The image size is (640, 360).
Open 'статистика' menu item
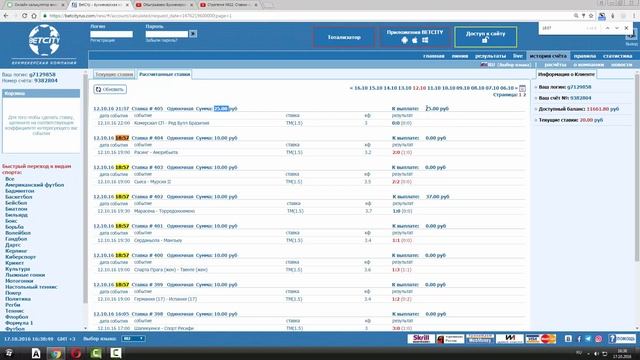coord(618,56)
